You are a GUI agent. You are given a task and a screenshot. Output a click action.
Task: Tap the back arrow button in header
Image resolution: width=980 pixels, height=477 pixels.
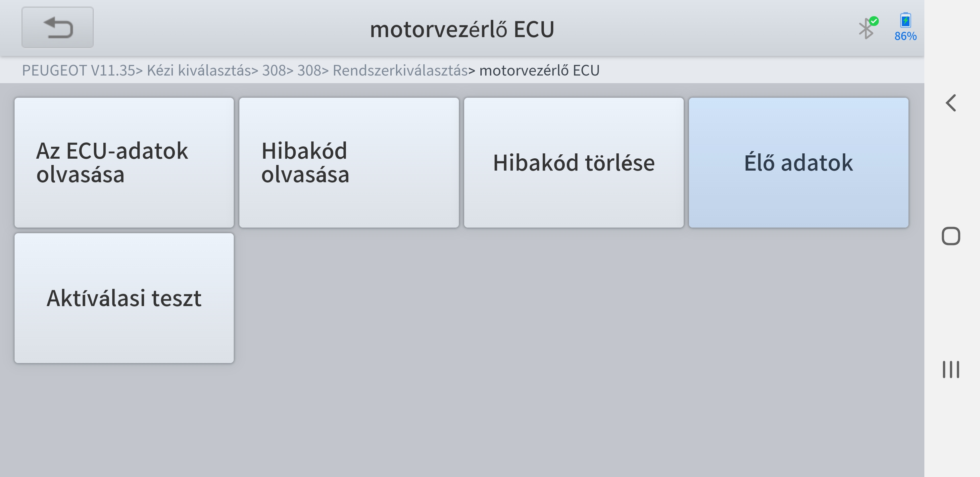pos(58,27)
